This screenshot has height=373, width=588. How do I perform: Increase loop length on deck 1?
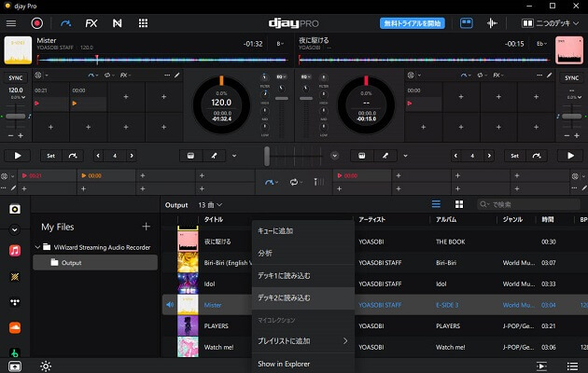coord(132,156)
